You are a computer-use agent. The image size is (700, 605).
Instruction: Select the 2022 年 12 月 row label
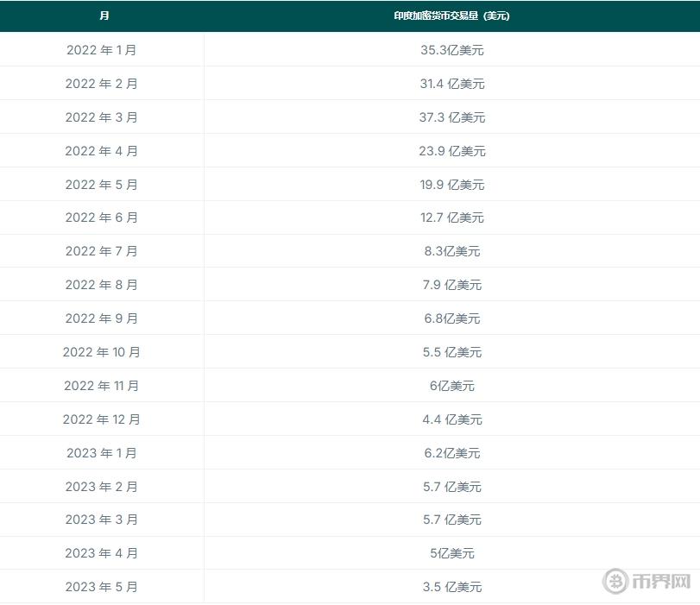[x=102, y=419]
